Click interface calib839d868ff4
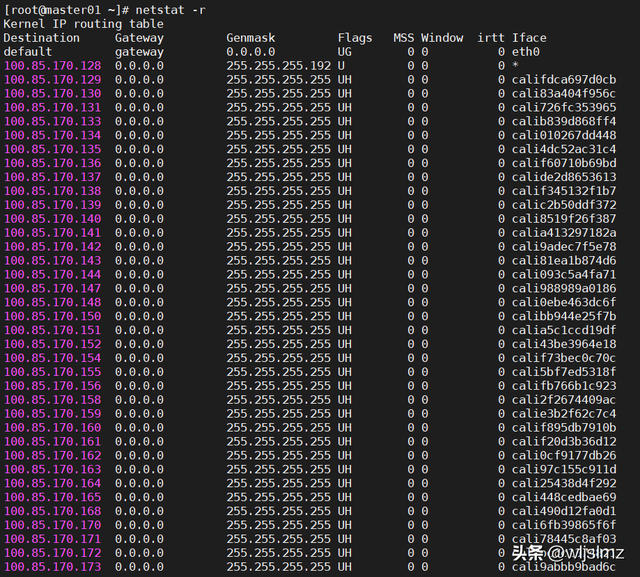This screenshot has height=577, width=640. 564,121
